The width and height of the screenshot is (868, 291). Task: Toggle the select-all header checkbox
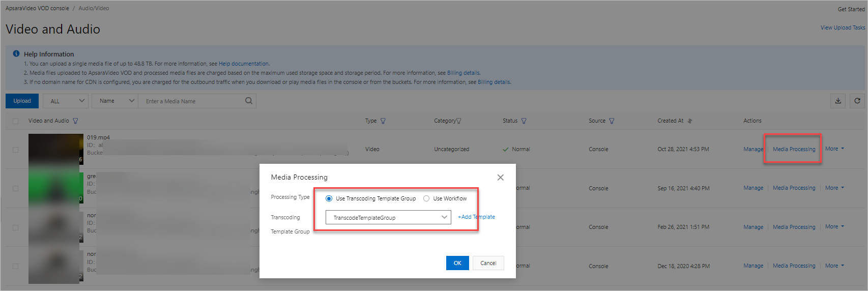15,121
